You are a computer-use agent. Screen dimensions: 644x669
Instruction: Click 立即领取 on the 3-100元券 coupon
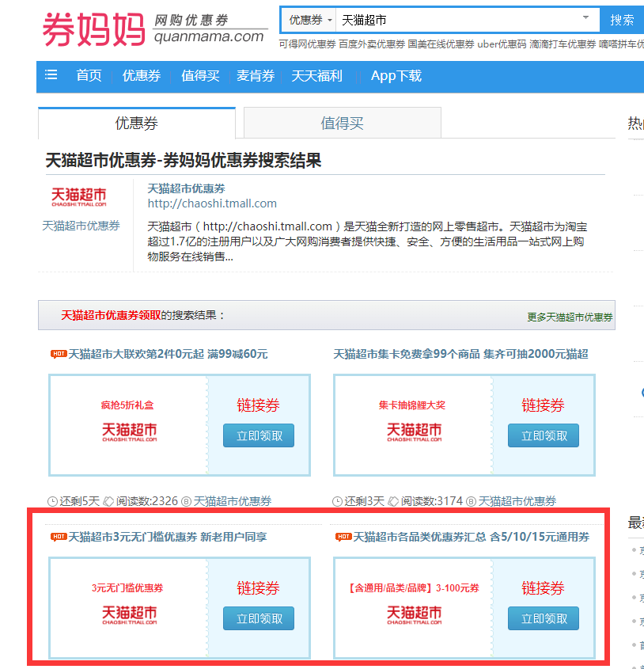[544, 618]
